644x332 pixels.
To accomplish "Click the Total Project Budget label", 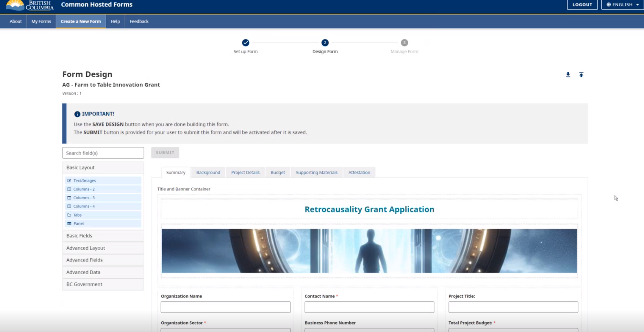I will pos(470,323).
